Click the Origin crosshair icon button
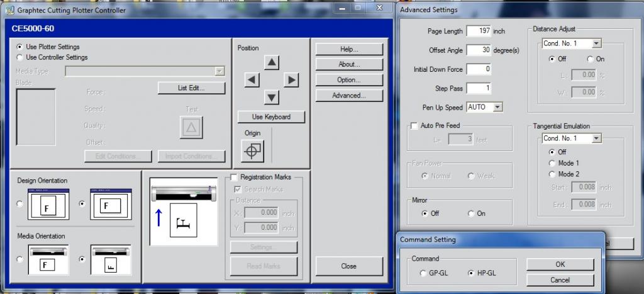Screen dimensions: 644x294 pyautogui.click(x=253, y=150)
